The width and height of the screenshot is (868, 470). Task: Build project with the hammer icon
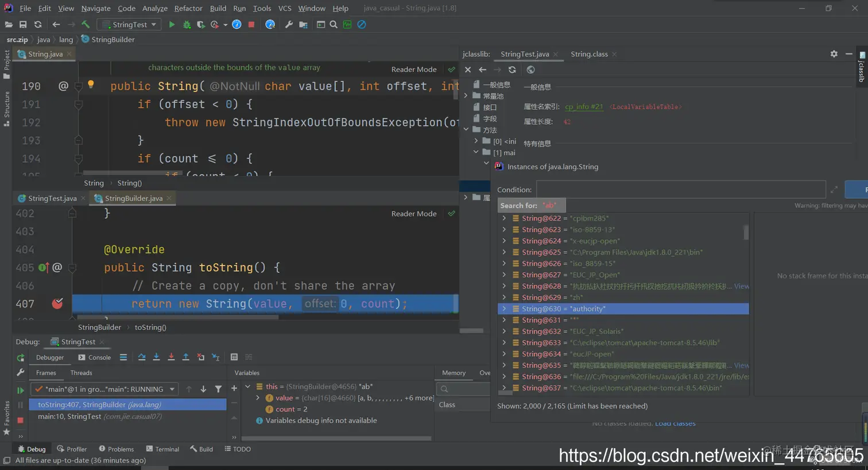click(86, 25)
